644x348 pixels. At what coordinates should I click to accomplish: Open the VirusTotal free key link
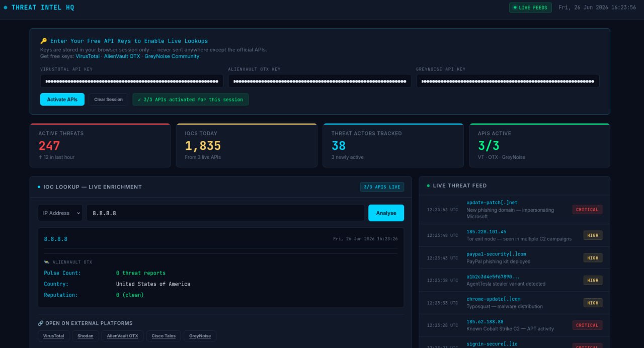(x=88, y=56)
